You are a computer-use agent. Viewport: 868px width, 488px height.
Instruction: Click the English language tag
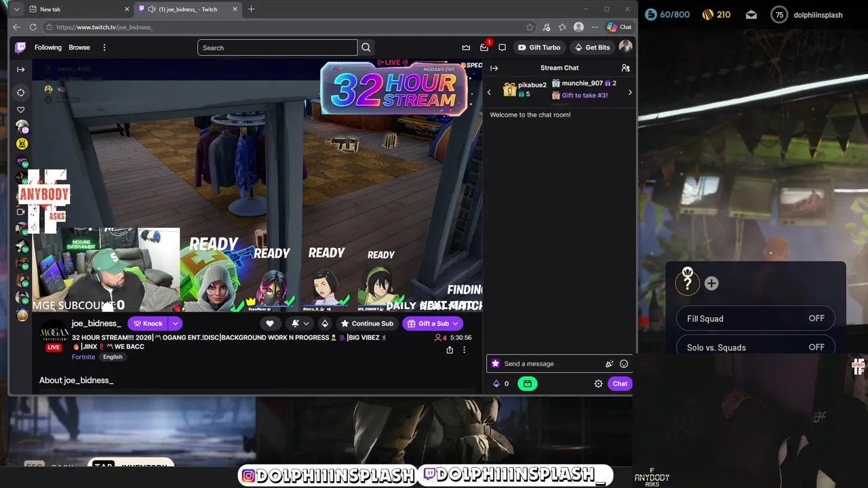pos(113,357)
